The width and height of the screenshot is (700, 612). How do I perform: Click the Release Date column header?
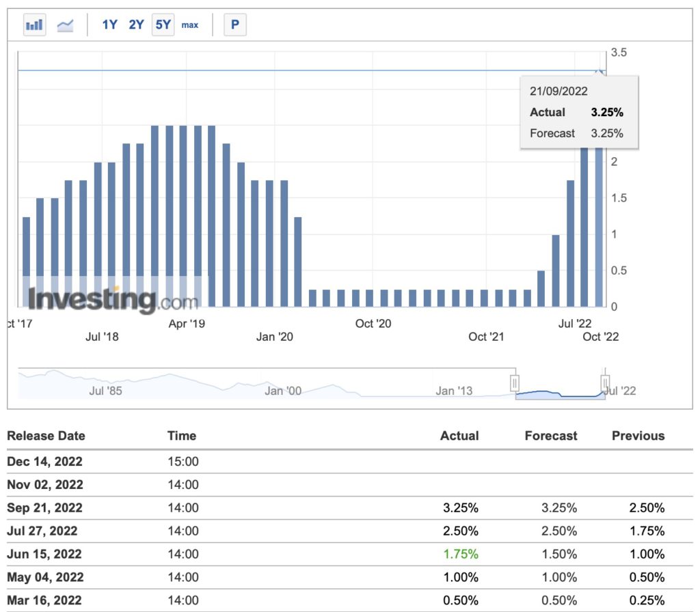tap(46, 436)
